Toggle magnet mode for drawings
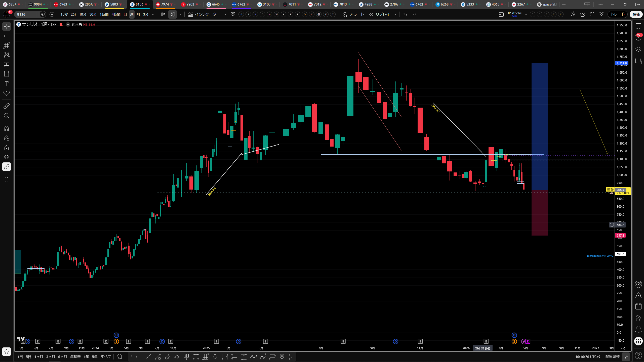 [7, 128]
